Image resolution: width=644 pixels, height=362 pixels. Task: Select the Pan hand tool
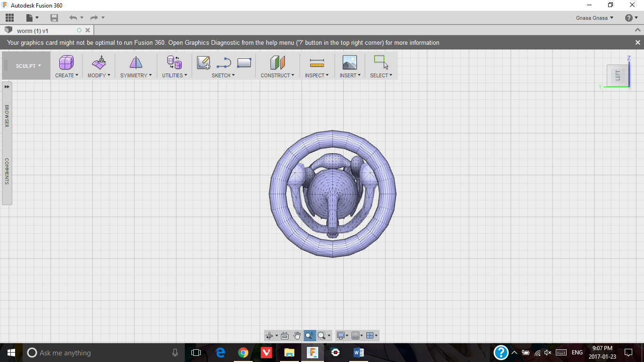297,336
